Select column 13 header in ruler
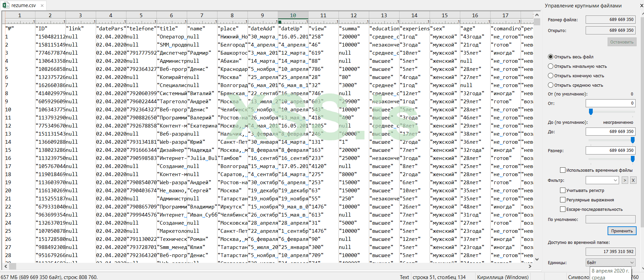The image size is (644, 280). [x=384, y=15]
